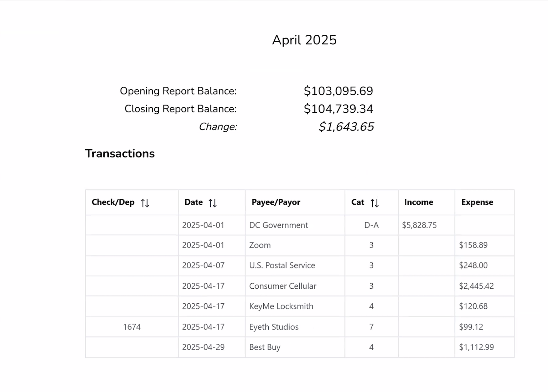Screen dimensions: 548x392
Task: Click the sort arrows beside Check/Dep
Action: coord(145,203)
